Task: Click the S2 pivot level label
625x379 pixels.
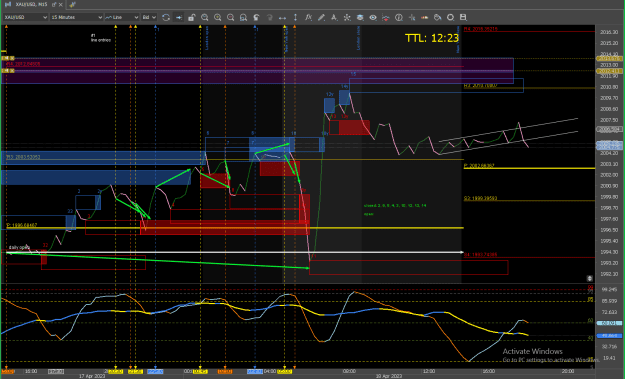Action: pos(480,198)
